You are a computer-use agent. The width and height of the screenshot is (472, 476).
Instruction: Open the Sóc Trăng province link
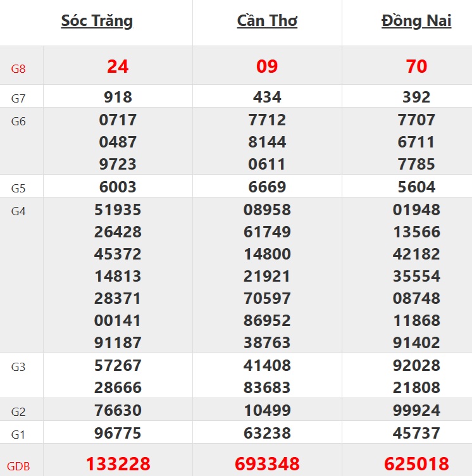(97, 21)
